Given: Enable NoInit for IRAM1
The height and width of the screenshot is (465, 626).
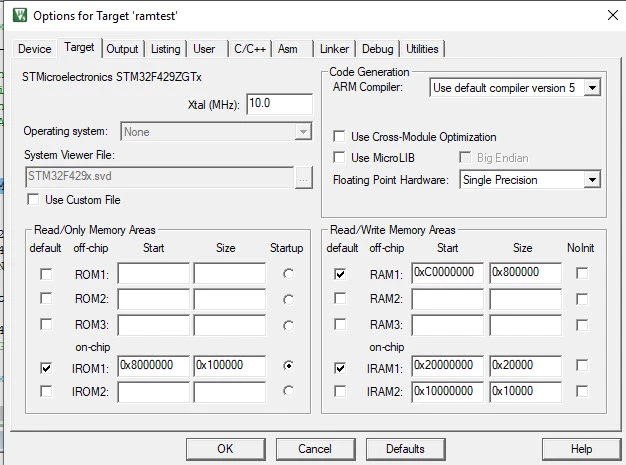Looking at the screenshot, I should click(x=582, y=365).
